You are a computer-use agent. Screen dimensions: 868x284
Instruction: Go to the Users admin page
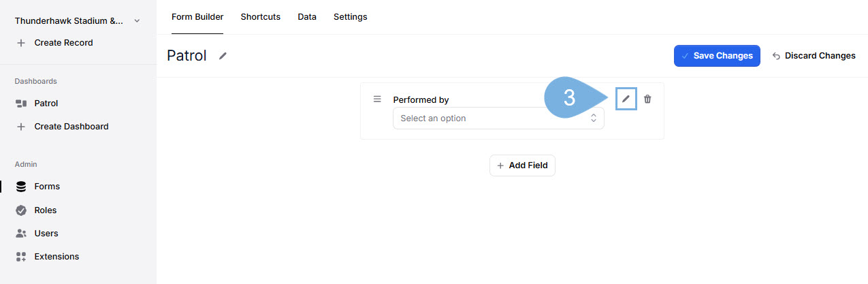pos(46,234)
